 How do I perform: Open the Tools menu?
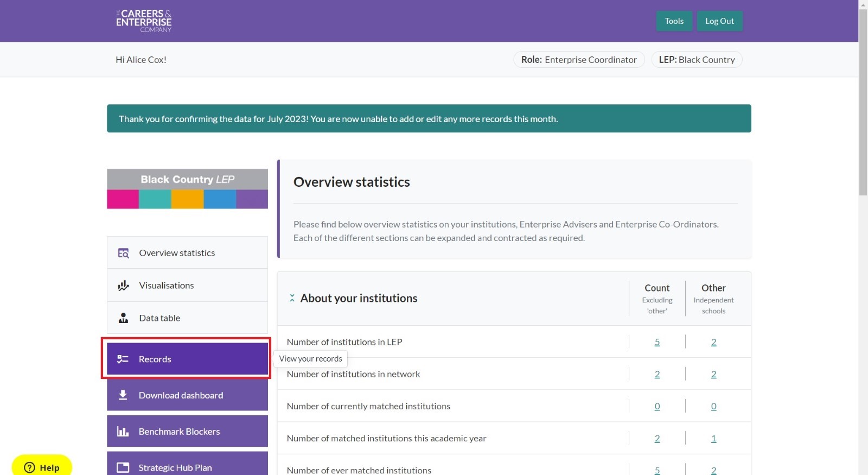674,21
